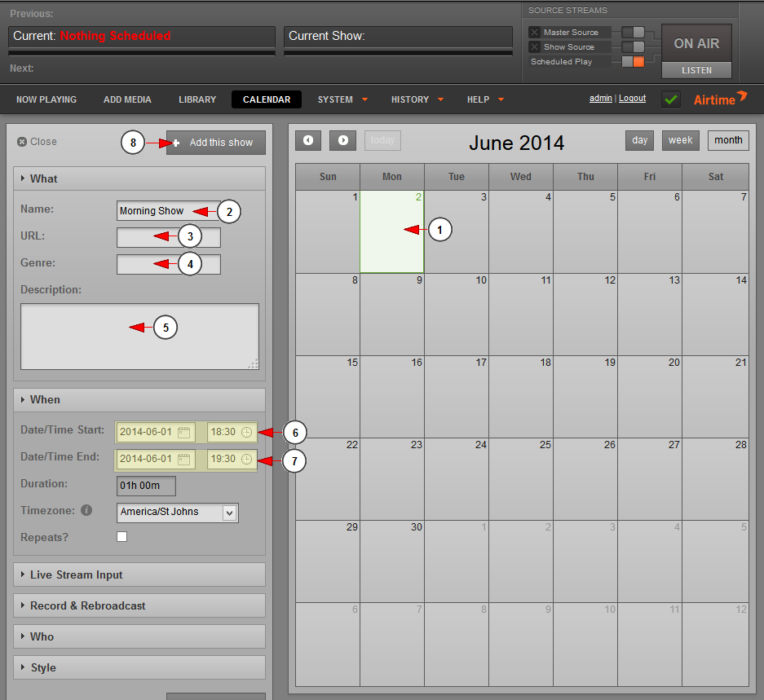Click the Add this show button
Screen dimensions: 764x700
point(215,143)
